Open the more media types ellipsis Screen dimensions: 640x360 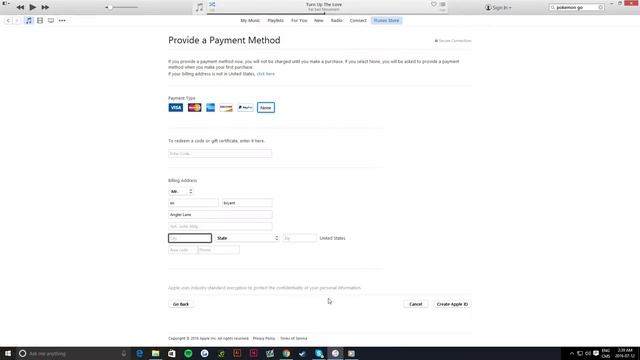click(62, 20)
